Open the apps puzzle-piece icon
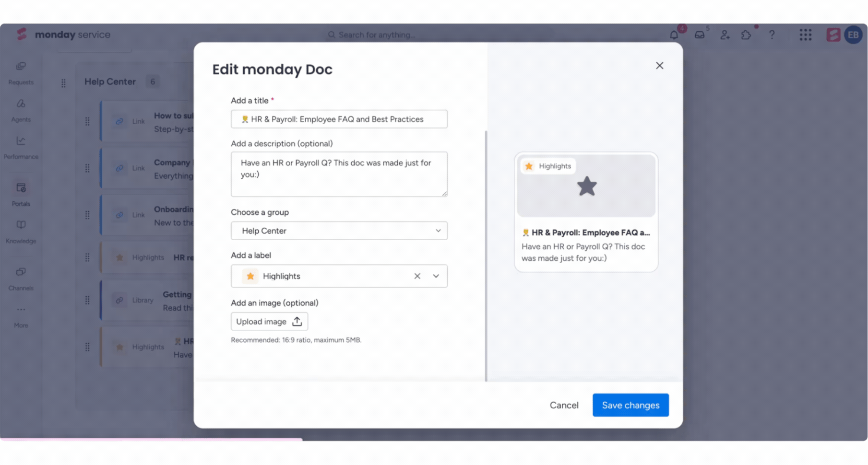Image resolution: width=868 pixels, height=465 pixels. 746,35
